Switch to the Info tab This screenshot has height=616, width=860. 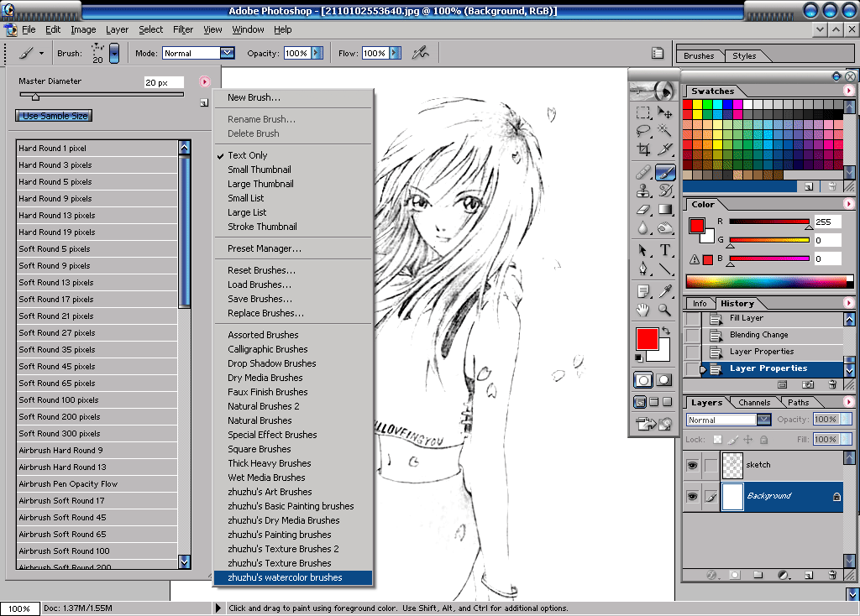pyautogui.click(x=700, y=304)
